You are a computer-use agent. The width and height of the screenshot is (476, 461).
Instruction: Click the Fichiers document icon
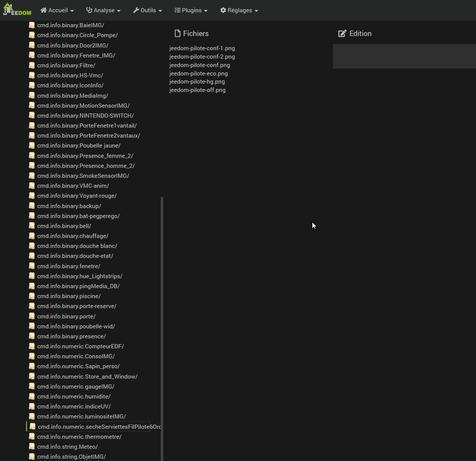pos(177,34)
